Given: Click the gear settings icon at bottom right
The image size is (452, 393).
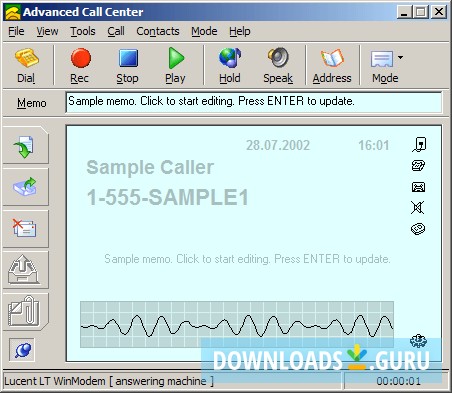Looking at the screenshot, I should [418, 341].
